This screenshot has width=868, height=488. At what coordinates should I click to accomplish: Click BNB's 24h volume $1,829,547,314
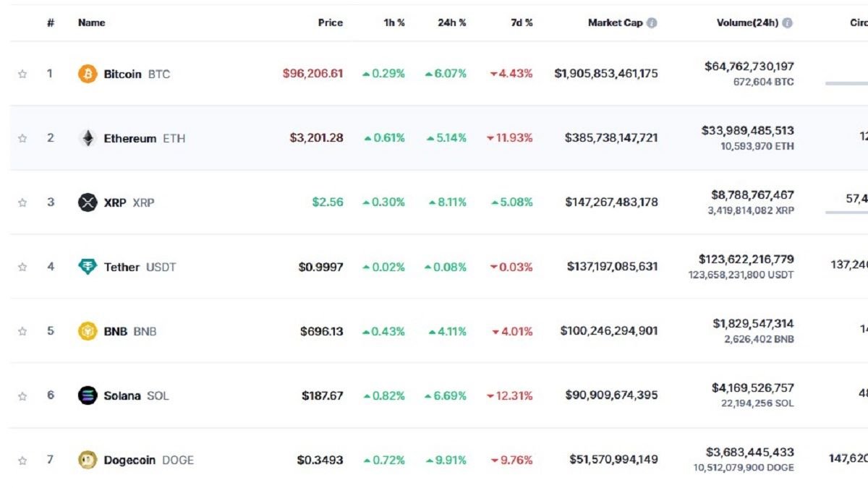(x=753, y=324)
